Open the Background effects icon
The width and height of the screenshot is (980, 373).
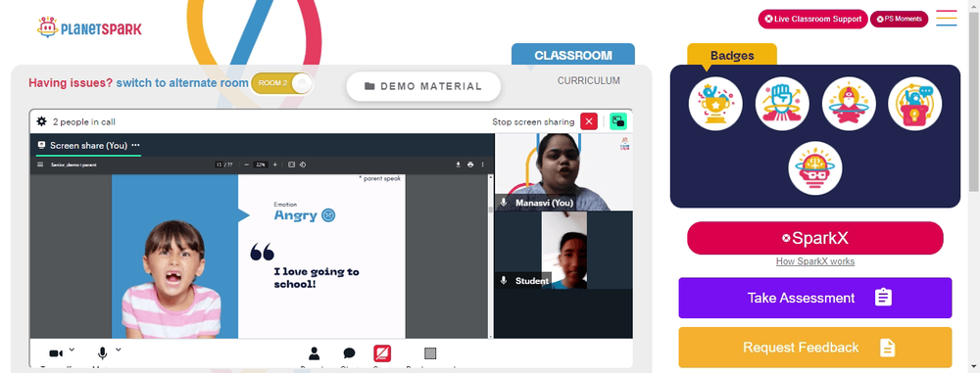(430, 353)
